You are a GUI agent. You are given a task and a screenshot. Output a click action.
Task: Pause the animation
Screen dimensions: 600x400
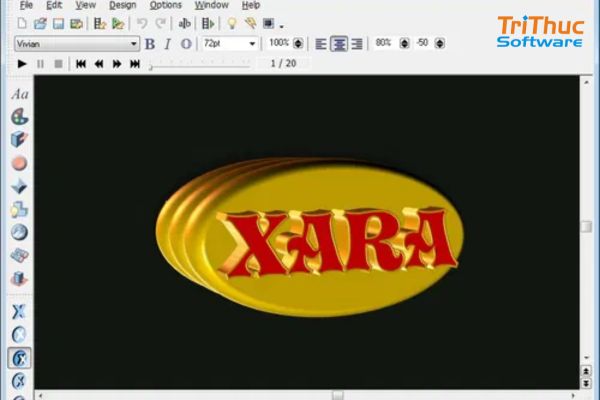tap(40, 64)
